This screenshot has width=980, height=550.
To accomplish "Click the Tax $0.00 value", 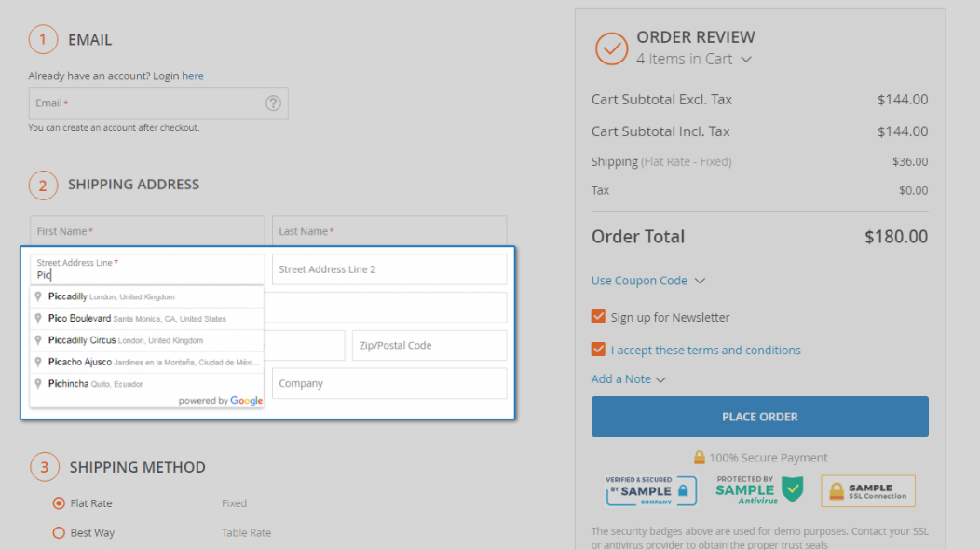I will (913, 190).
